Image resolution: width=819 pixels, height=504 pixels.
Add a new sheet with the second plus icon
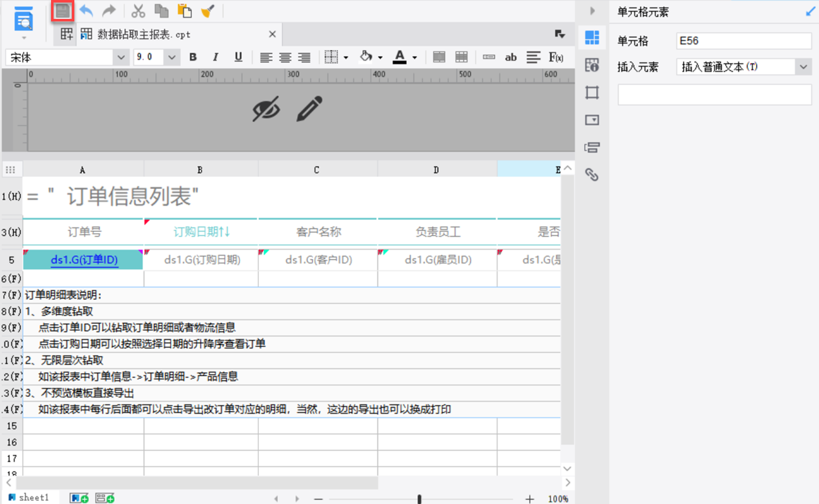tap(105, 498)
